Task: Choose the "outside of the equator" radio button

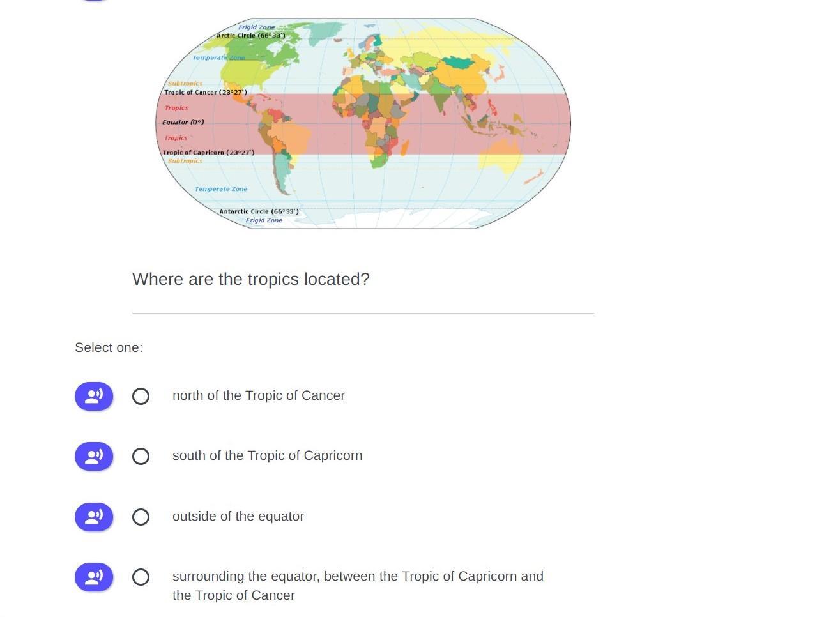Action: pyautogui.click(x=141, y=517)
